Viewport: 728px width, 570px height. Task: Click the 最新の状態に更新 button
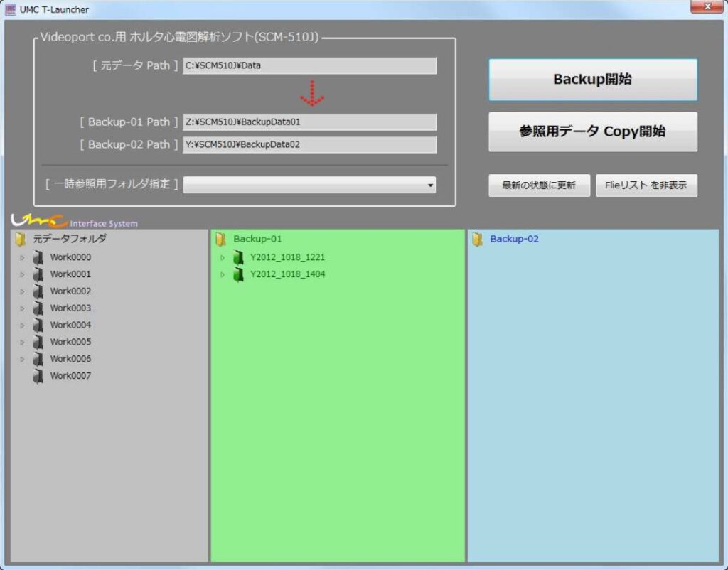(539, 185)
